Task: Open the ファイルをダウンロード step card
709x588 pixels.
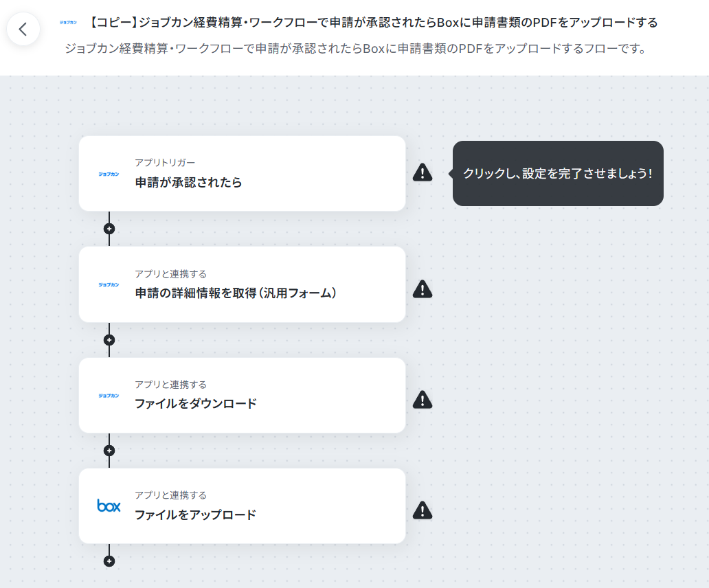Action: 242,396
